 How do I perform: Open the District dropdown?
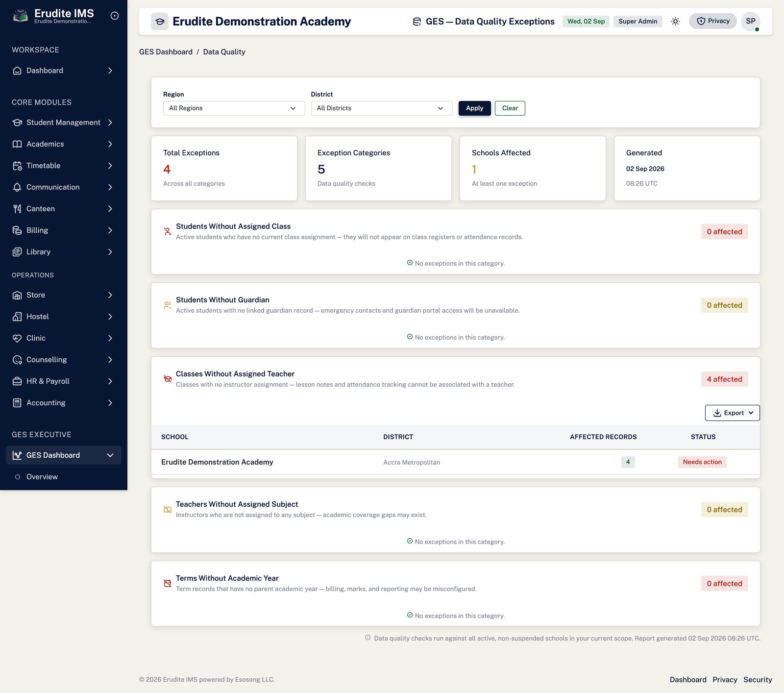click(x=381, y=108)
